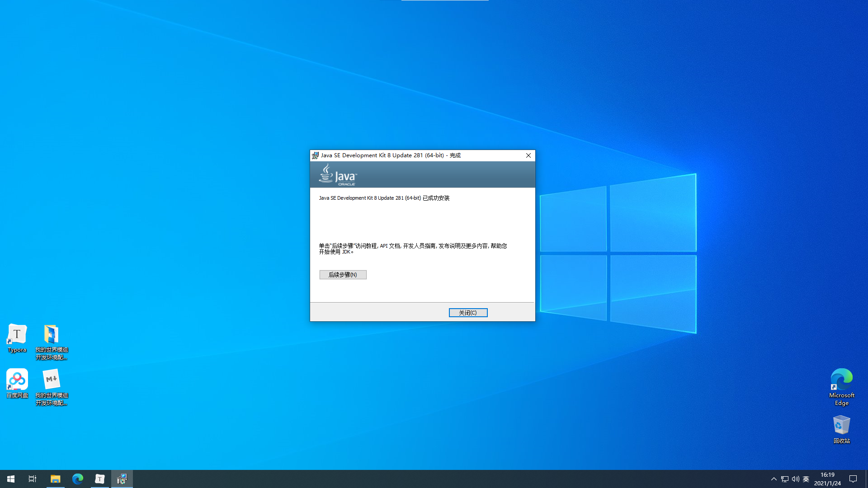Launch Edge from the taskbar
Image resolution: width=868 pixels, height=488 pixels.
pos(78,479)
